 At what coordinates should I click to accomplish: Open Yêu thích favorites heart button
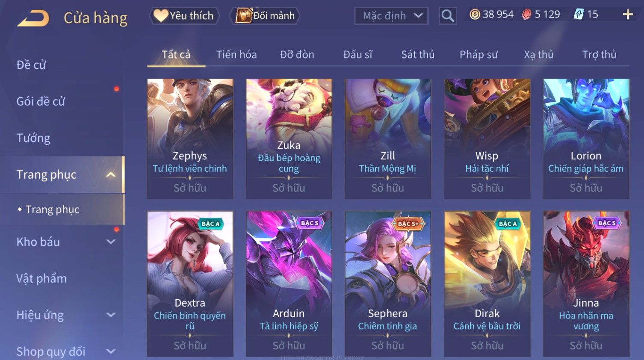click(x=184, y=16)
